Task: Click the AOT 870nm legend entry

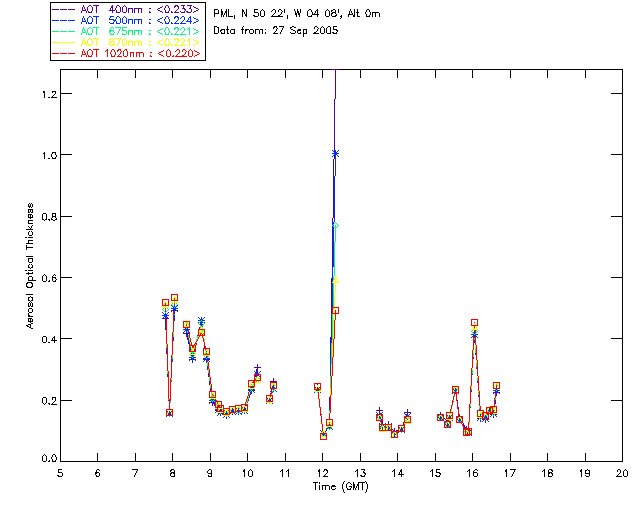Action: pyautogui.click(x=127, y=42)
